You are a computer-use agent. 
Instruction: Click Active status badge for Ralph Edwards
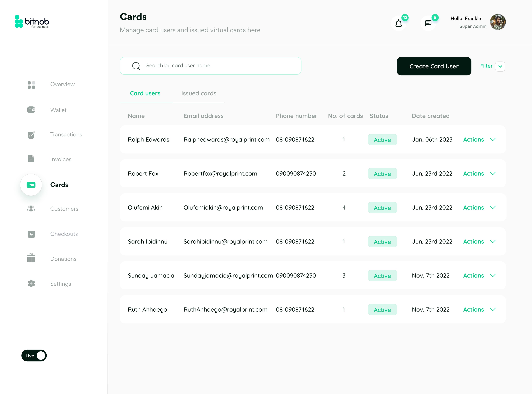coord(382,140)
